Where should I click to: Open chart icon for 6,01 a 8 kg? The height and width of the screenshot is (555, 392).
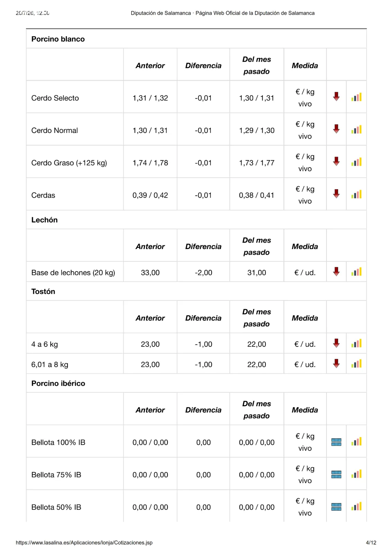[356, 364]
